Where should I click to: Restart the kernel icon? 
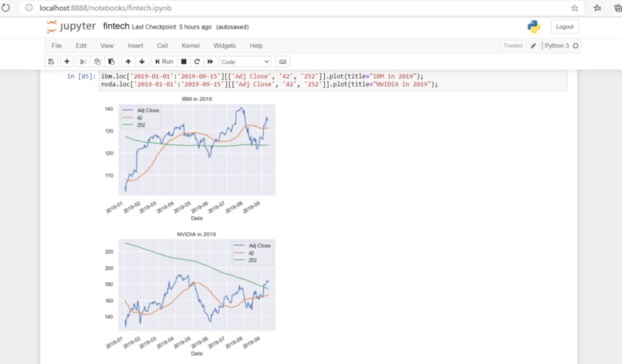197,62
